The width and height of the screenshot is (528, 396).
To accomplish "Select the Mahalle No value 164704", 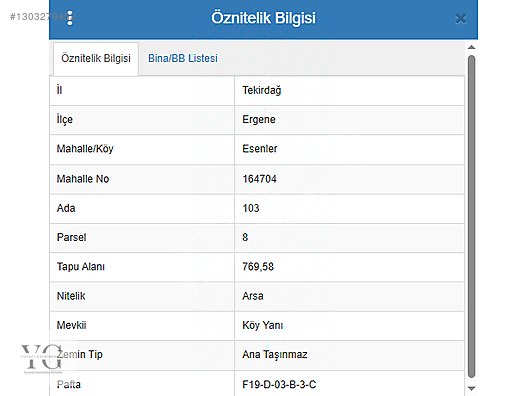I will click(259, 179).
